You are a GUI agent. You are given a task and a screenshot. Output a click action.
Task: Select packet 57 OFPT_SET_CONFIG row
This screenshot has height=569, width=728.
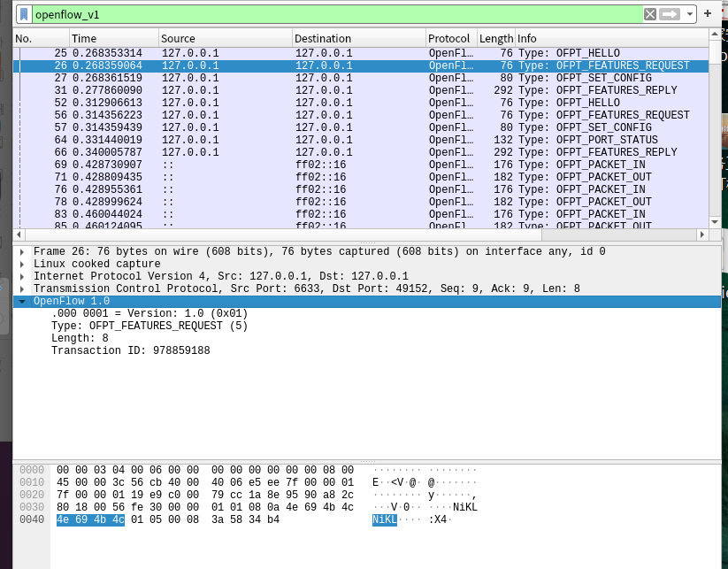pos(361,127)
